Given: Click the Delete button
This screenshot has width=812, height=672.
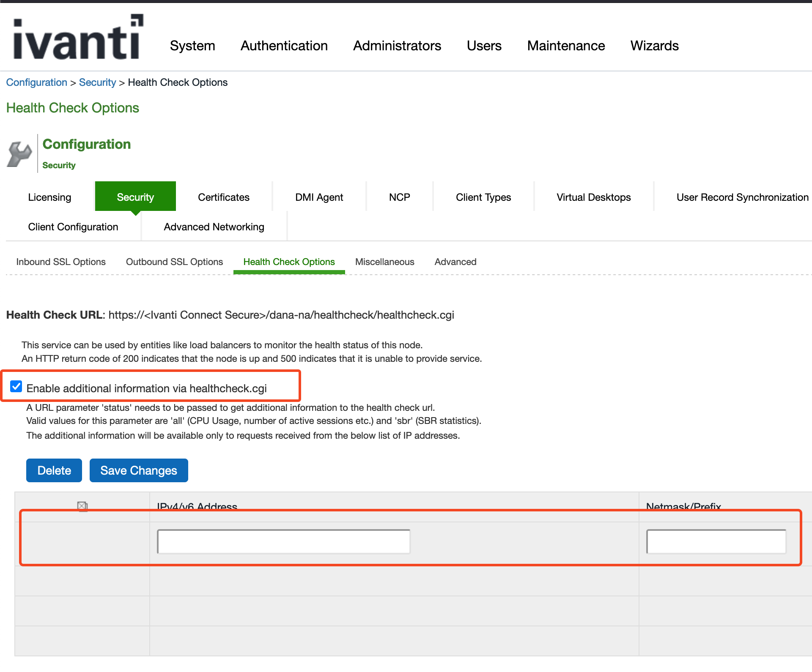Looking at the screenshot, I should 54,470.
